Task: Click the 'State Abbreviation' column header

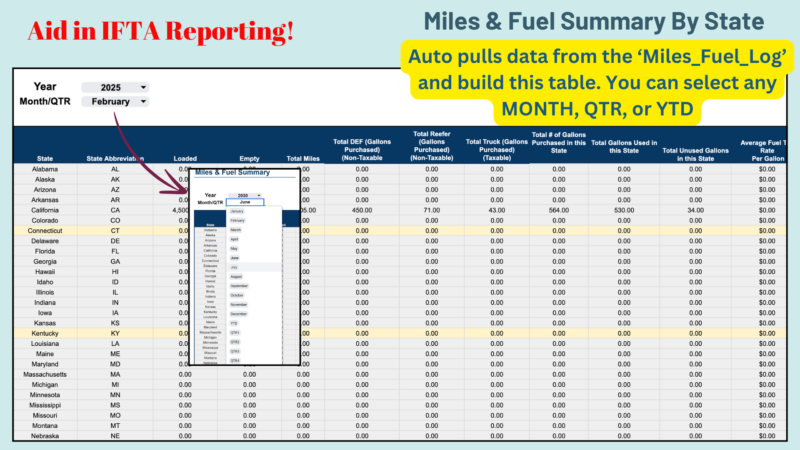Action: tap(115, 159)
